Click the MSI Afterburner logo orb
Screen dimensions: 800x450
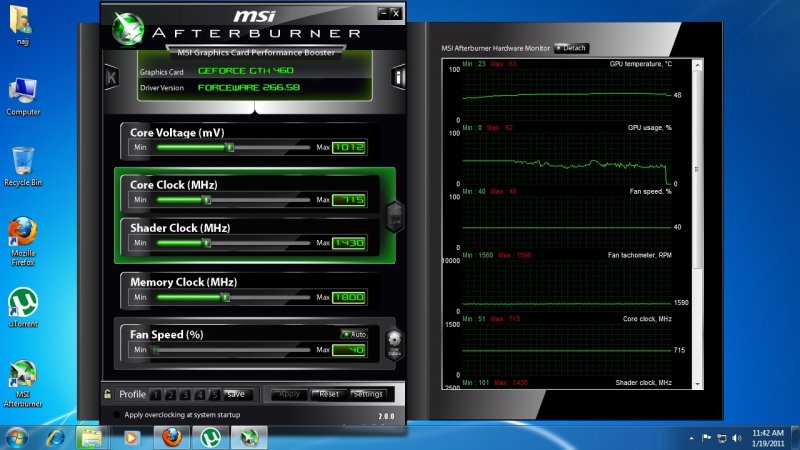click(128, 29)
